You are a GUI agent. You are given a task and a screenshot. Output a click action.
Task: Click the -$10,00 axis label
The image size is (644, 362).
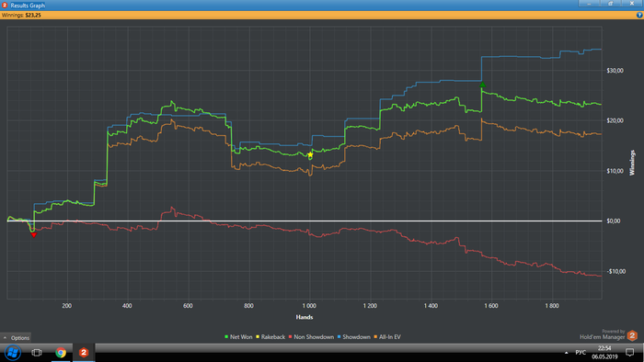pos(616,271)
